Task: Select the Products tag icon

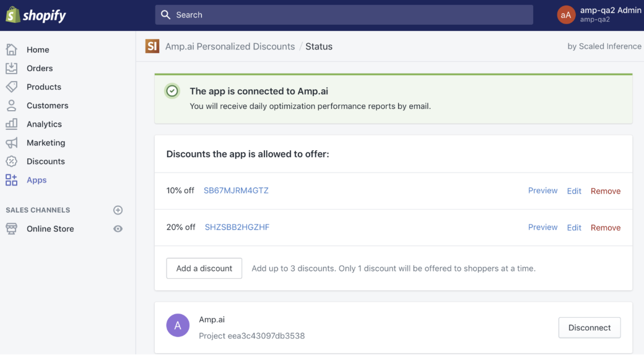Action: [x=12, y=87]
